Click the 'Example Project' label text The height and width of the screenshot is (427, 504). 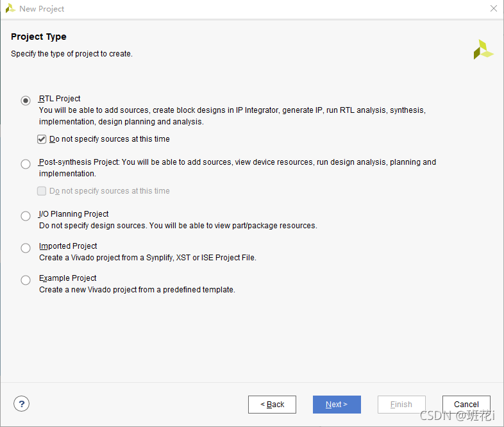pos(67,278)
